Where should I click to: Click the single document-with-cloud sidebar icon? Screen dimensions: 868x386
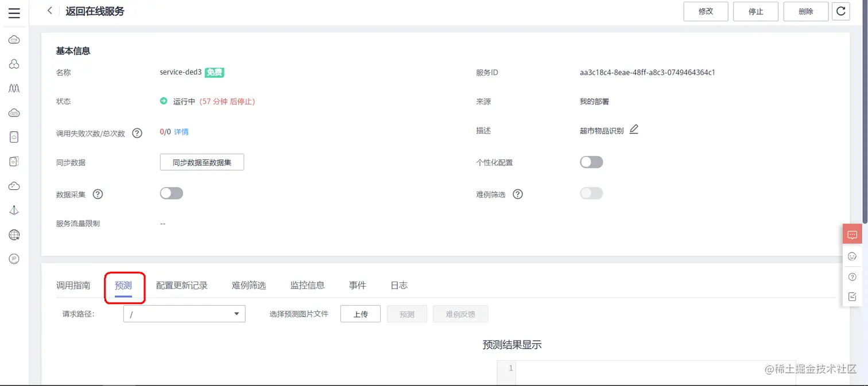[14, 137]
